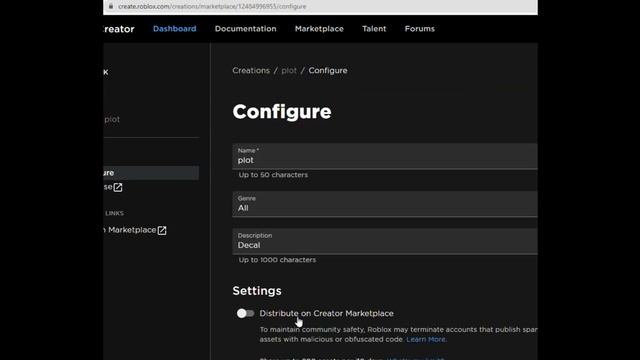Click the Creator logo text
This screenshot has width=640, height=360.
(x=119, y=29)
